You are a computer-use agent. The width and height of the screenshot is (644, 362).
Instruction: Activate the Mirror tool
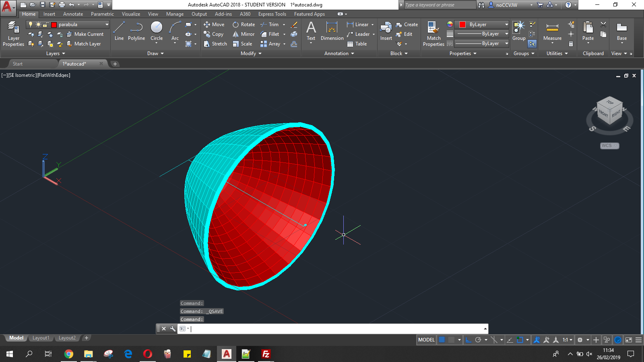pyautogui.click(x=244, y=34)
